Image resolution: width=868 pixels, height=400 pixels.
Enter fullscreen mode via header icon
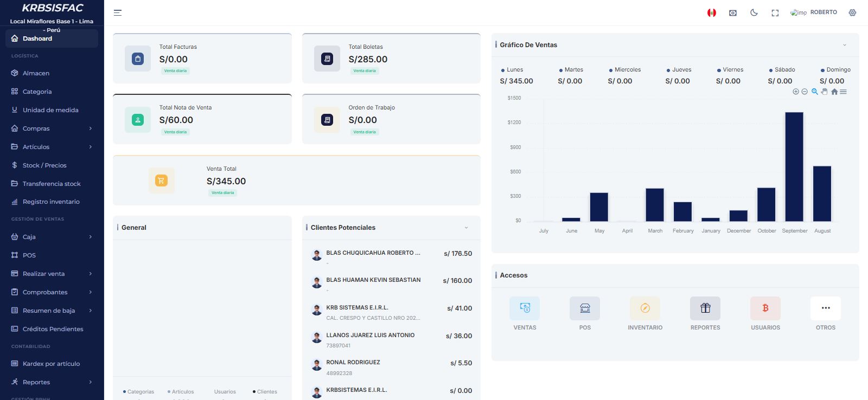point(775,13)
